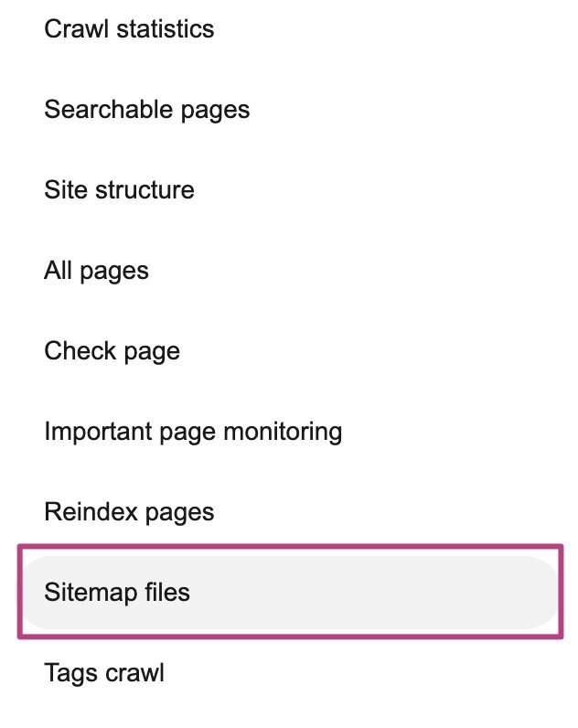Select the Reindex pages item
This screenshot has width=578, height=728.
[x=129, y=511]
